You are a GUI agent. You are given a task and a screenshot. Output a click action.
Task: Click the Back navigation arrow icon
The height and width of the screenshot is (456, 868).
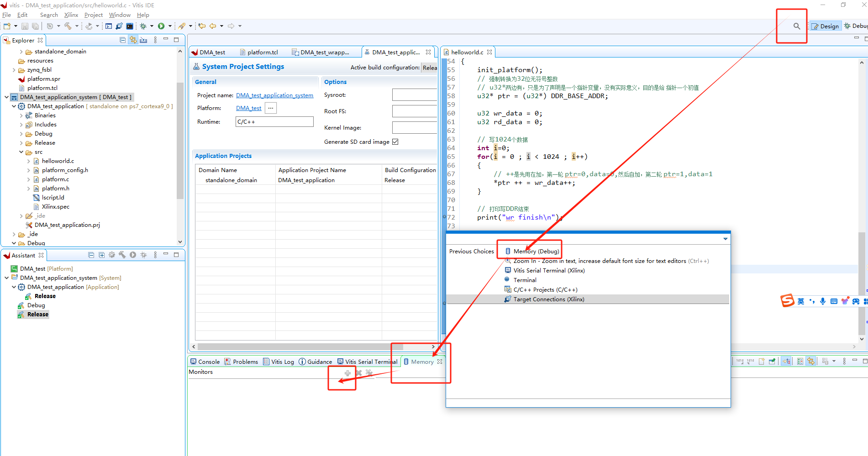pos(213,26)
